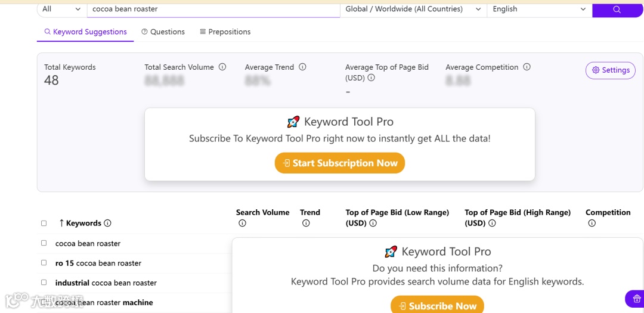Open the 'All' search type dropdown

61,9
